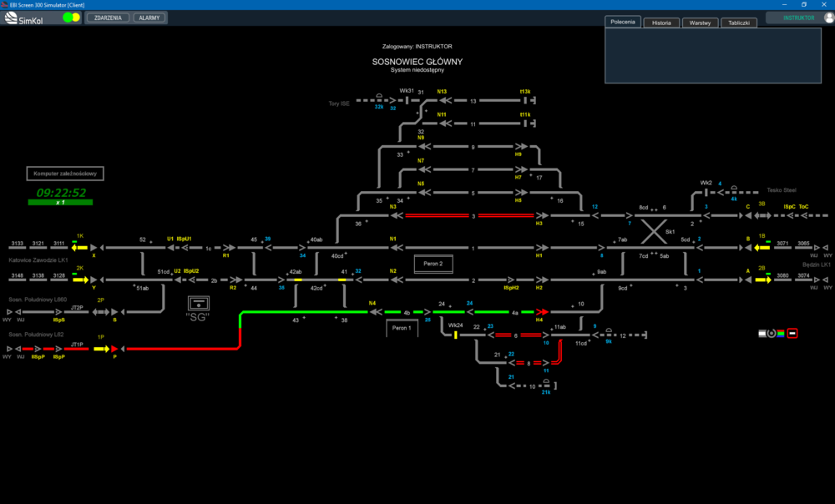Open the Historia tab
The image size is (835, 504).
(661, 23)
